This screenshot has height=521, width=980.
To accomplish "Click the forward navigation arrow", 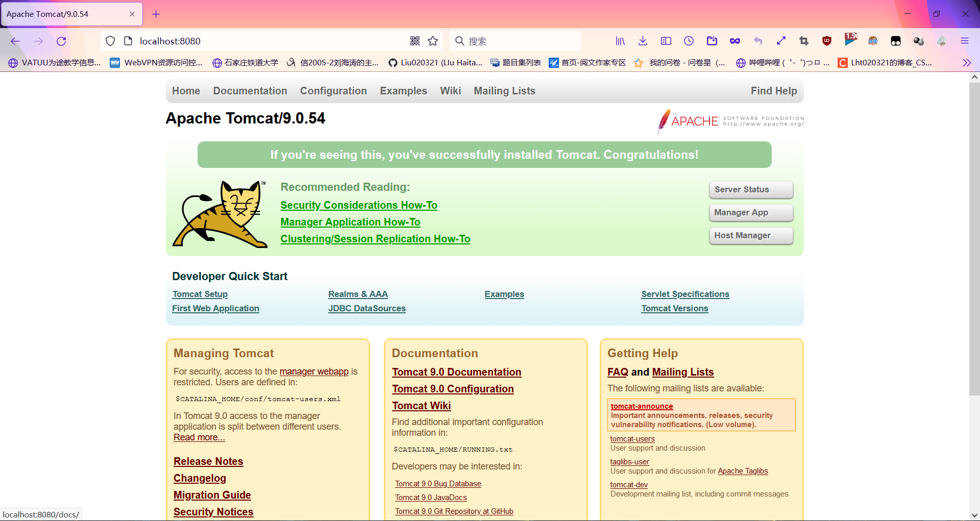I will 38,41.
